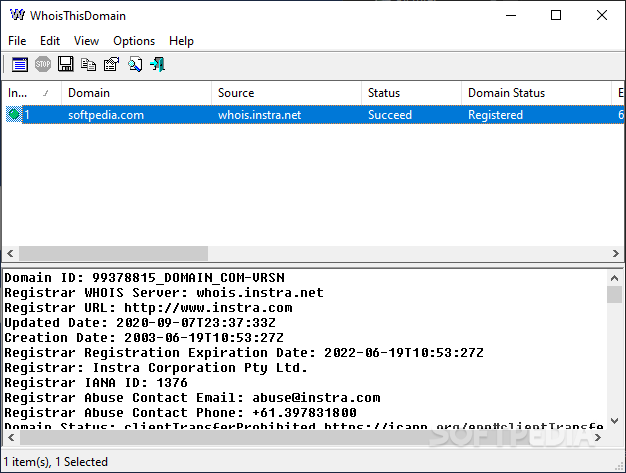Click the right arrow of the list scrollbar
This screenshot has height=473, width=626.
(x=615, y=253)
